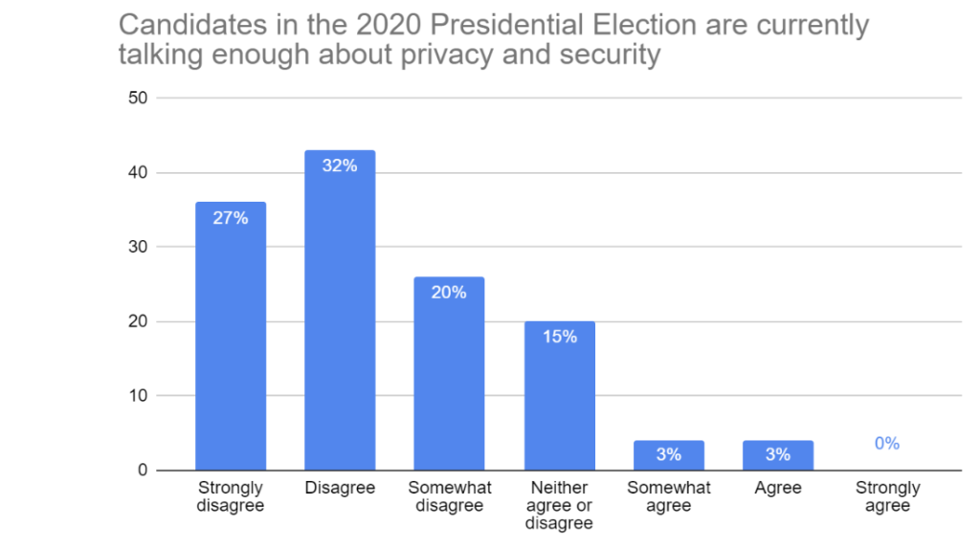Click the Neither agree or disagree axis label
Viewport: 980px width, 548px height.
coord(559,505)
